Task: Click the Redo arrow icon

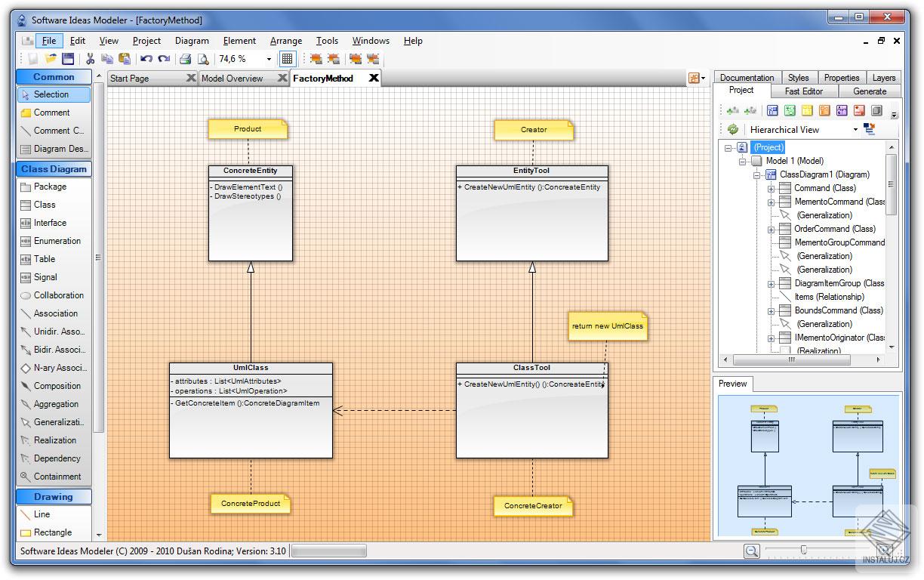Action: point(164,58)
